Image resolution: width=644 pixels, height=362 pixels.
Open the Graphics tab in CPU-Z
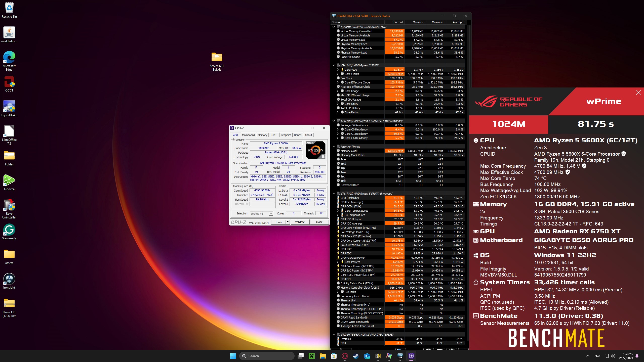(x=286, y=135)
